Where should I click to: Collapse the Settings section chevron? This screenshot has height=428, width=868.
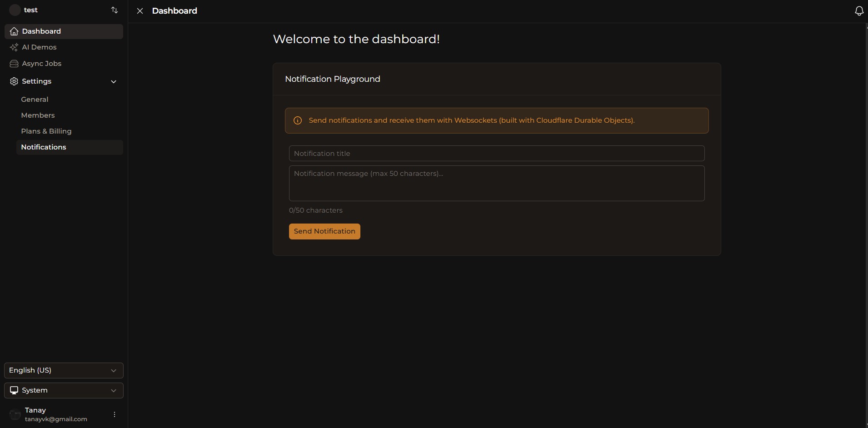point(114,82)
